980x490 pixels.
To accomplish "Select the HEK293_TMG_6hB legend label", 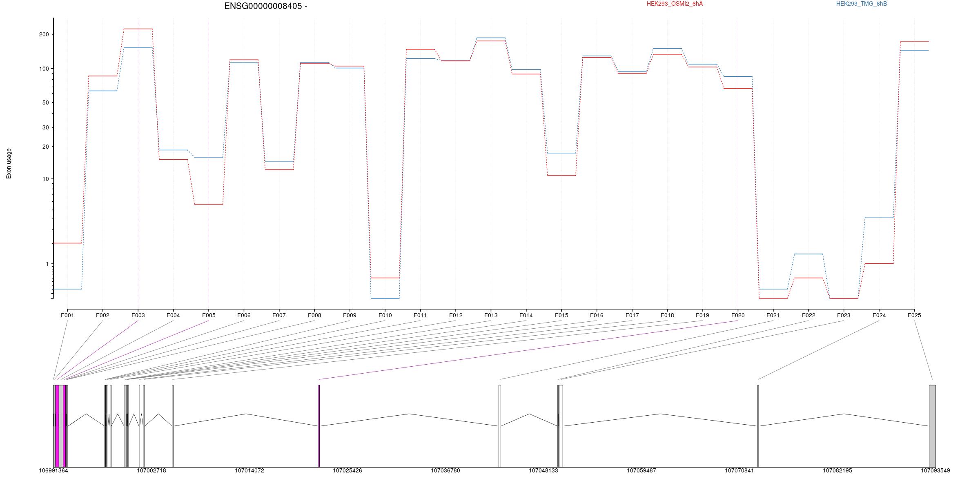I will [x=862, y=4].
